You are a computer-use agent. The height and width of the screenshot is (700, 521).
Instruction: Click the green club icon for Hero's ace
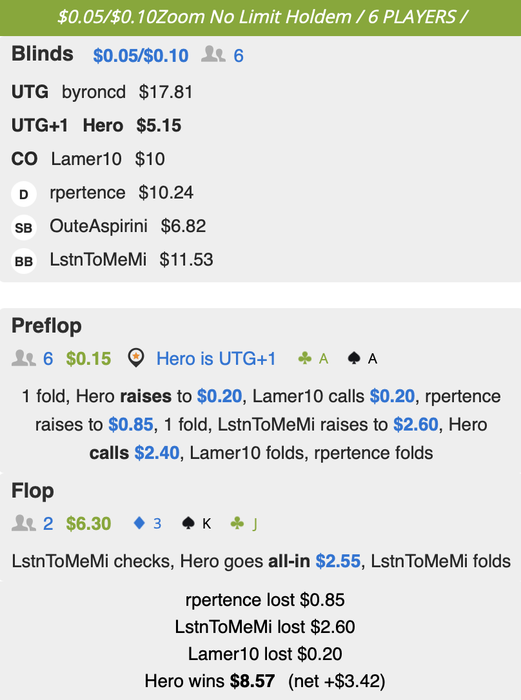304,358
